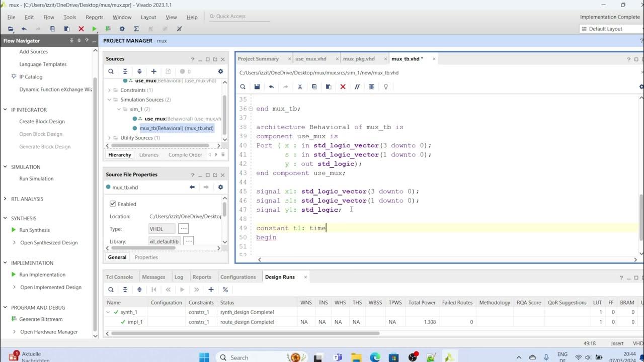
Task: Click the red Cancel X in main toolbar
Action: [81, 29]
